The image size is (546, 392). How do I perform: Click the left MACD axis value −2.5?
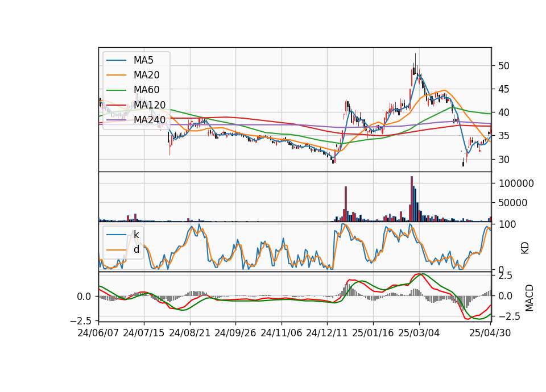click(x=81, y=320)
